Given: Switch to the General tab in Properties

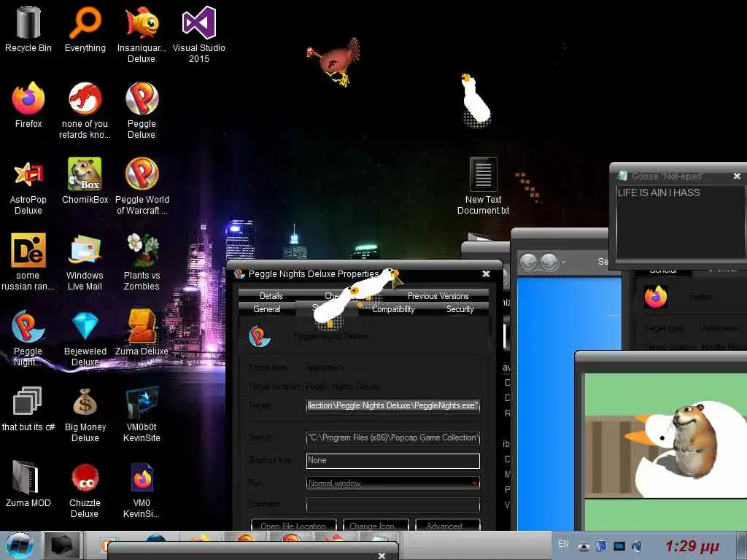Looking at the screenshot, I should tap(267, 309).
